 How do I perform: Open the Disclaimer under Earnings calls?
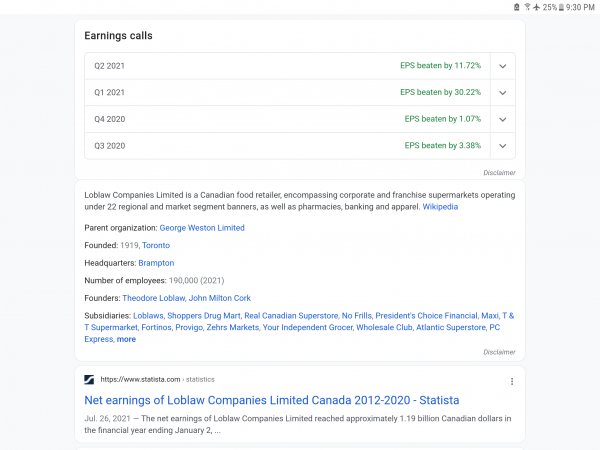coord(499,173)
